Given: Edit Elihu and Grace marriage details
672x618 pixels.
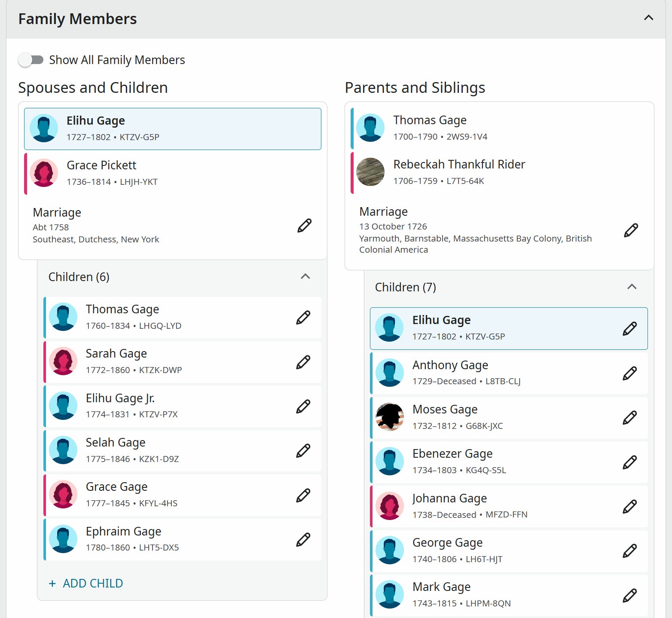Looking at the screenshot, I should click(x=304, y=225).
